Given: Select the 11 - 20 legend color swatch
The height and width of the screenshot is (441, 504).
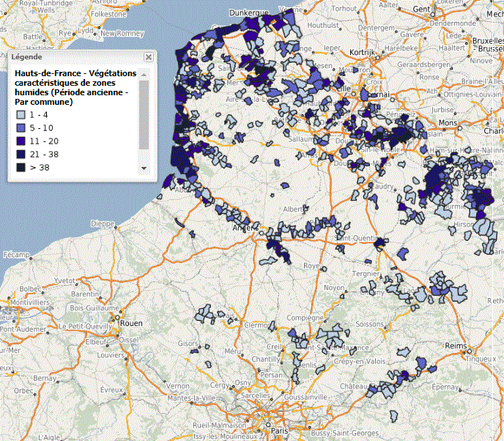Looking at the screenshot, I should [x=22, y=141].
